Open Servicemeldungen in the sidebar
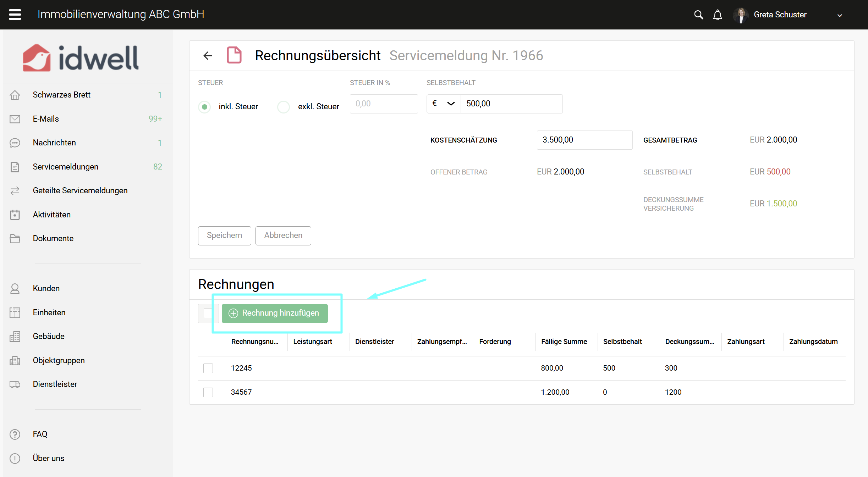This screenshot has height=477, width=868. click(66, 167)
